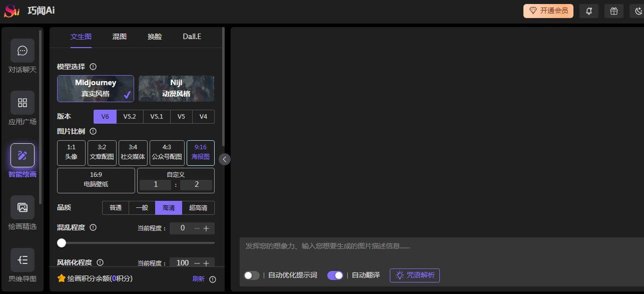Select the 超高清 quality option
The height and width of the screenshot is (294, 644).
coord(198,208)
